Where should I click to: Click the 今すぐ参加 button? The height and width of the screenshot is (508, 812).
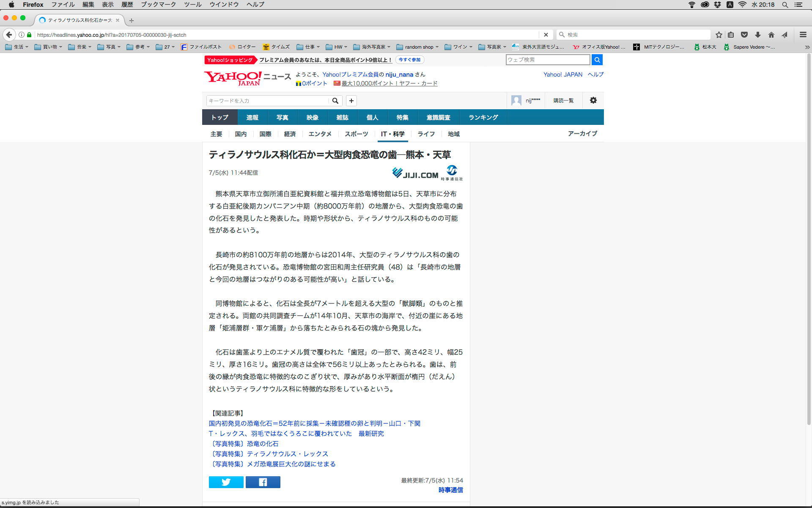pos(409,60)
